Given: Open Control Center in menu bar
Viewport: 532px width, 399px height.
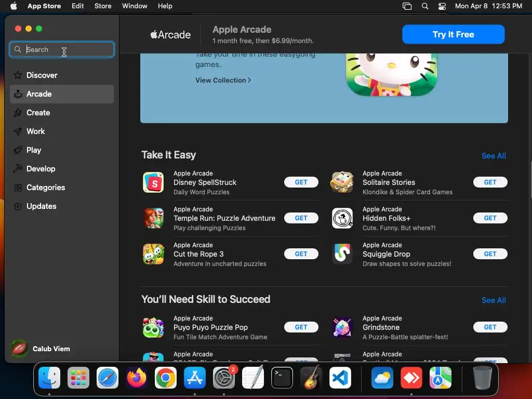Looking at the screenshot, I should [x=442, y=6].
